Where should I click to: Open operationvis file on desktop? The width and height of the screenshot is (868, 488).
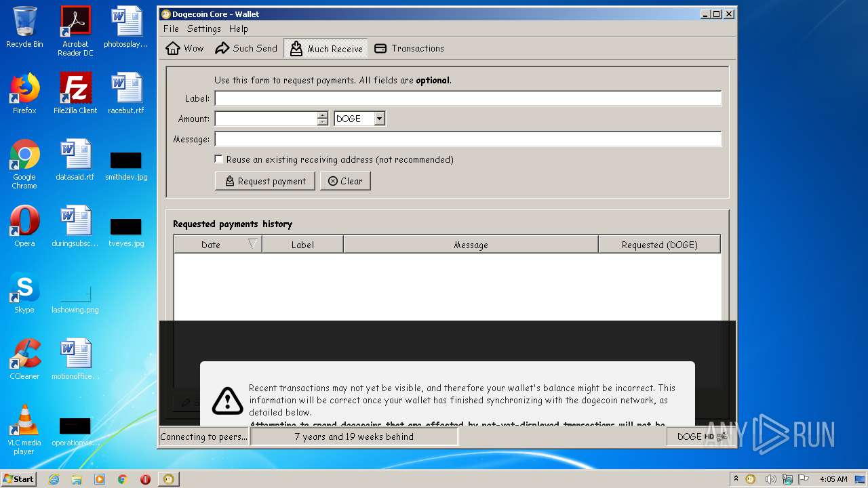75,432
